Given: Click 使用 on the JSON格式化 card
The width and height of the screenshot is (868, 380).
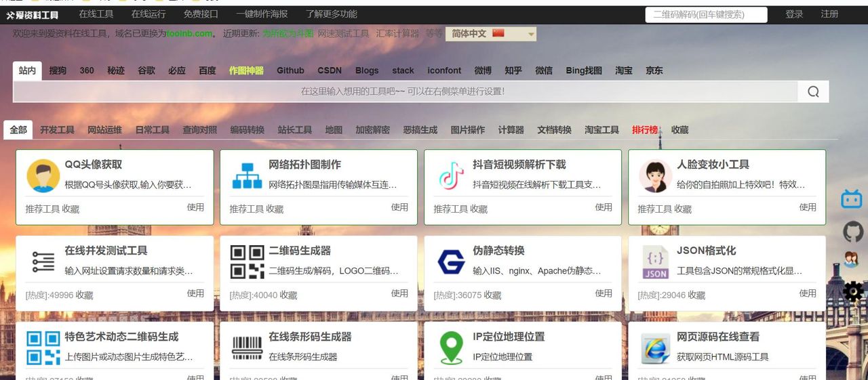Looking at the screenshot, I should point(808,293).
